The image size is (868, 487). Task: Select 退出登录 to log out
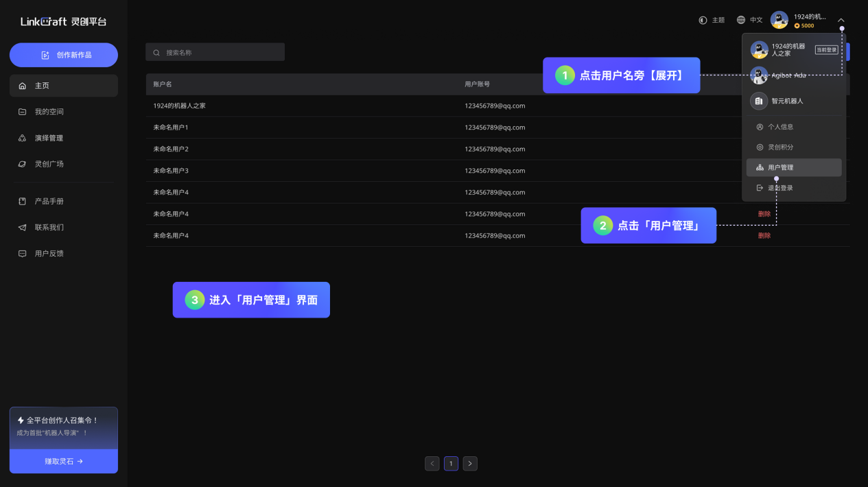[780, 188]
